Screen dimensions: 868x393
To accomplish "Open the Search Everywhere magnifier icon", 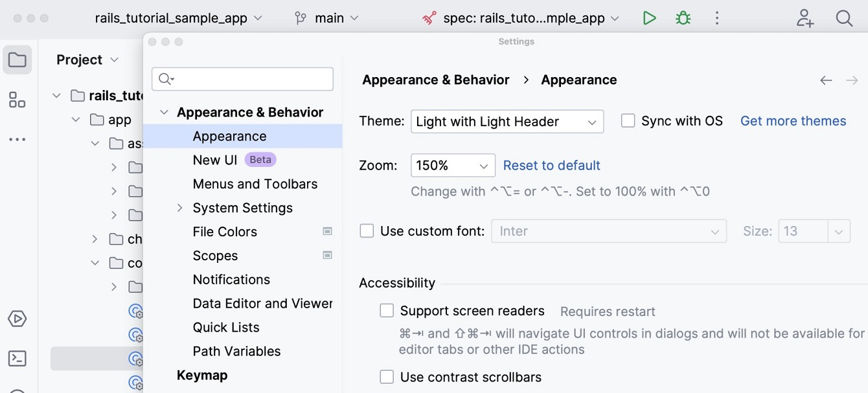I will coord(844,18).
